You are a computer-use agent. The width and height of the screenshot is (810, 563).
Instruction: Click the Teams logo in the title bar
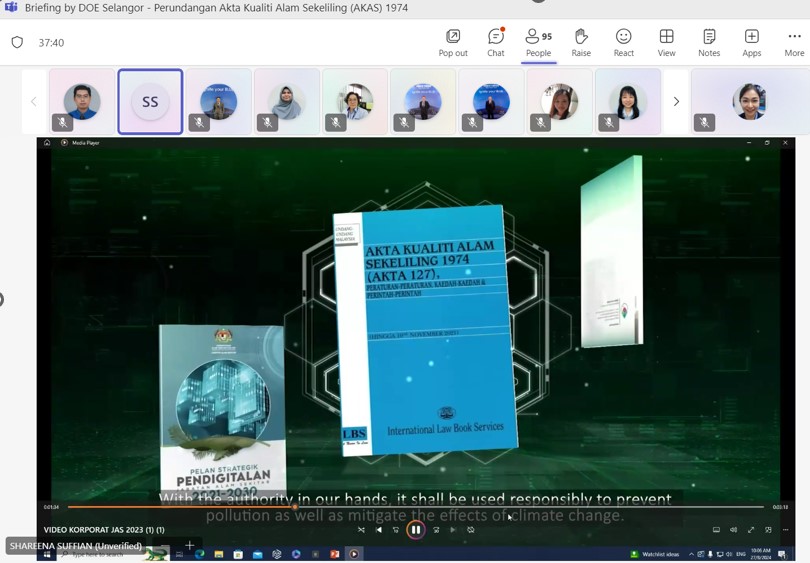(11, 7)
